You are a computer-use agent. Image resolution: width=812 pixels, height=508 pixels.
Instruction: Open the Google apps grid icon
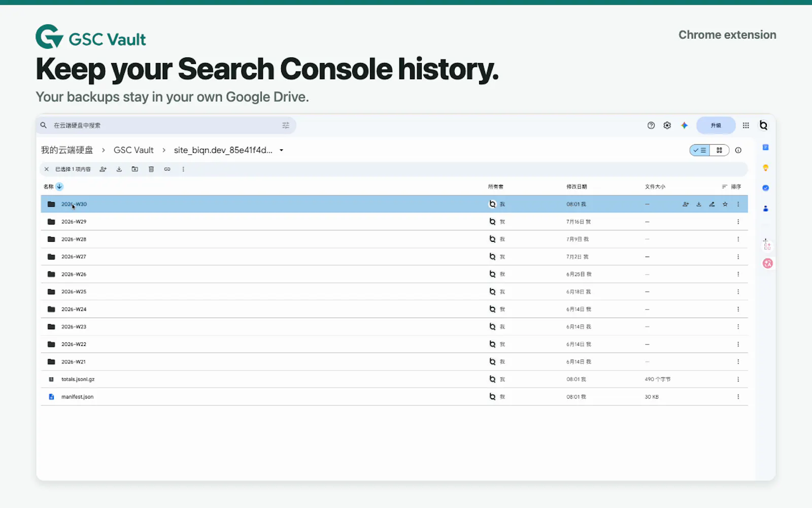[x=746, y=125]
